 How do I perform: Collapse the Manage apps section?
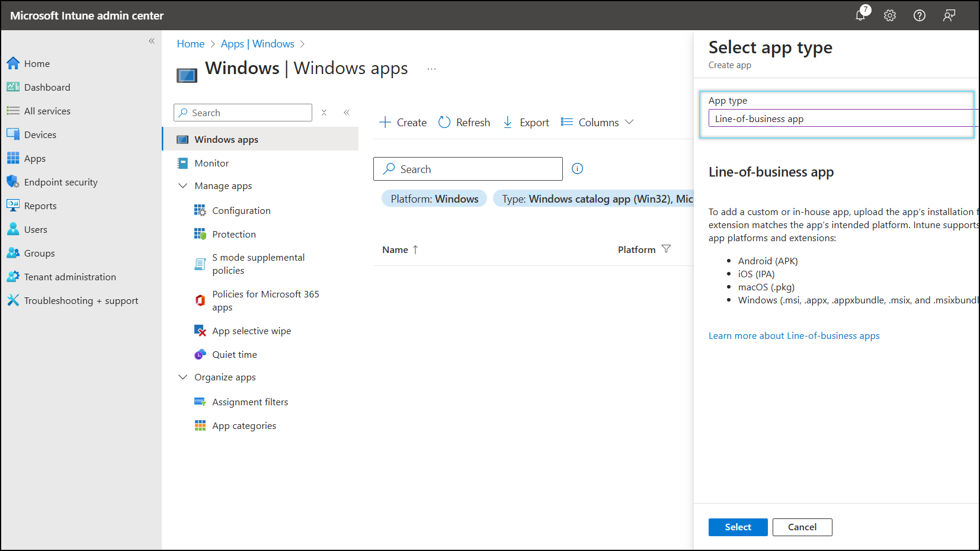click(182, 186)
